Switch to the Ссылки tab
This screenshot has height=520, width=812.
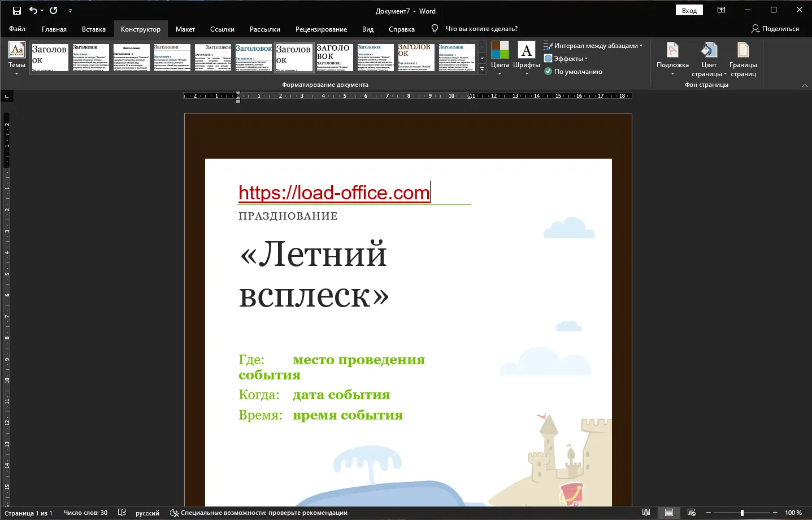point(222,29)
